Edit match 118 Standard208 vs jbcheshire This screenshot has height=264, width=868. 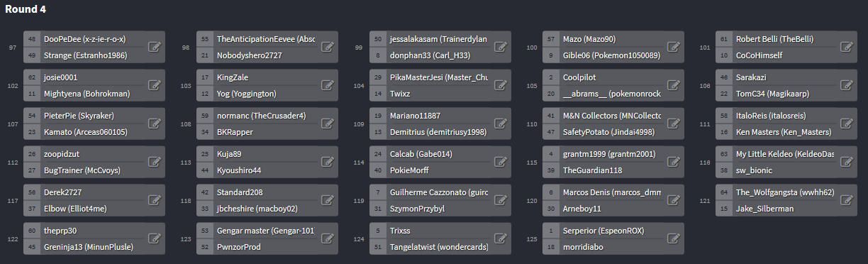(327, 200)
